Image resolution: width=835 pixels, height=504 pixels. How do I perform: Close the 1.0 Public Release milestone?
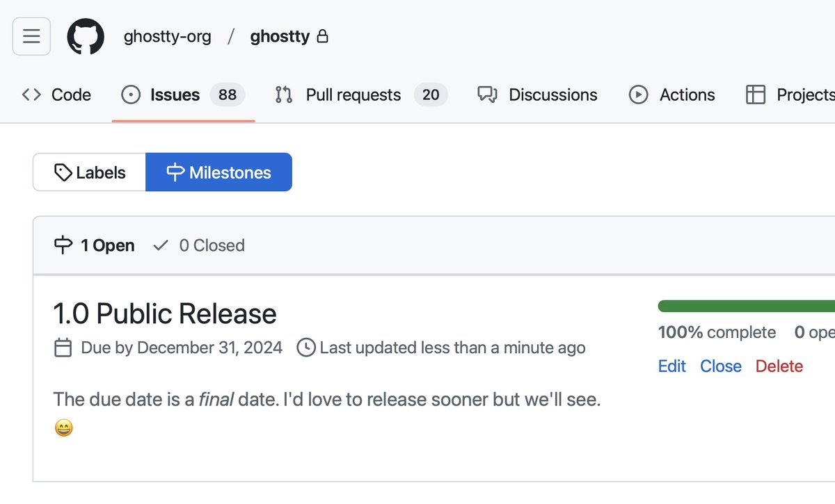721,366
